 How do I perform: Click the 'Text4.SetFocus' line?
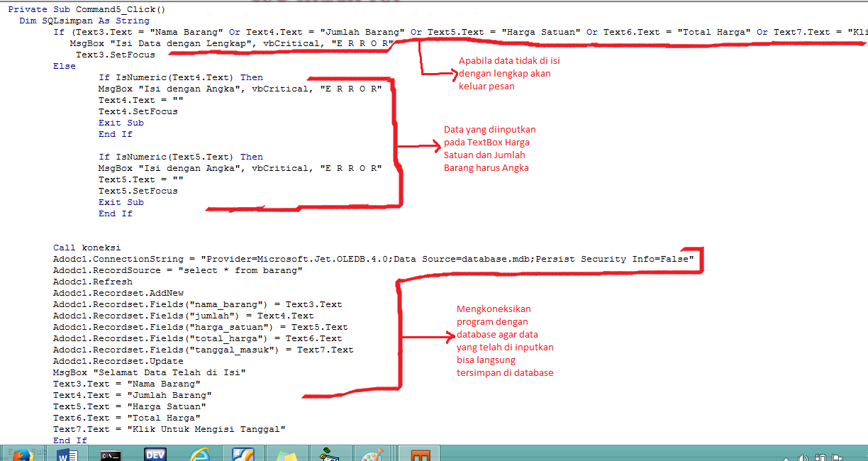138,111
